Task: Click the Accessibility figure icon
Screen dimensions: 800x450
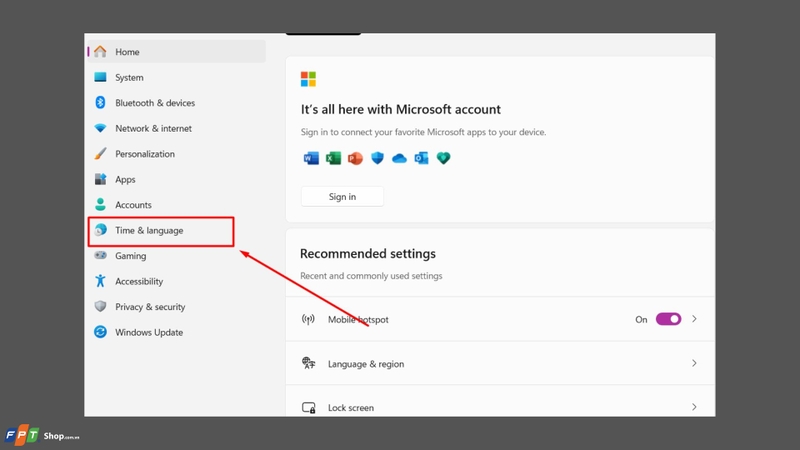Action: coord(101,281)
